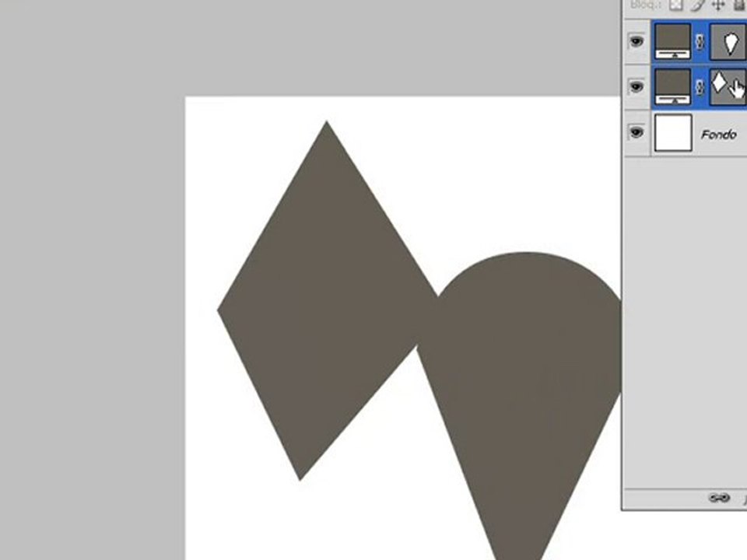This screenshot has height=560, width=747.
Task: Click the diamond shape on the canvas
Action: [x=319, y=305]
